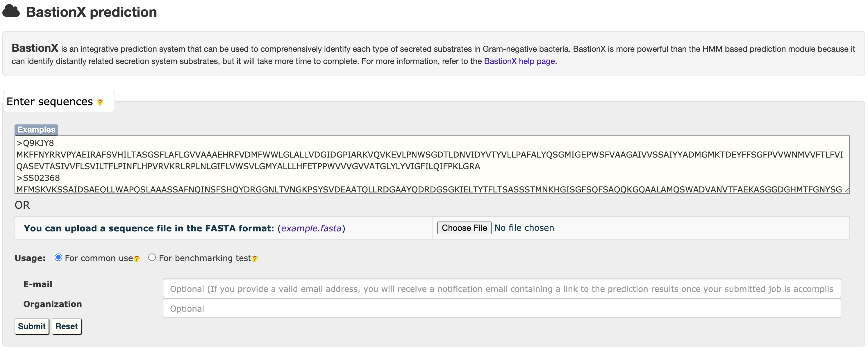Click the Enter sequences tab heading
This screenshot has height=350, width=868.
tap(49, 102)
